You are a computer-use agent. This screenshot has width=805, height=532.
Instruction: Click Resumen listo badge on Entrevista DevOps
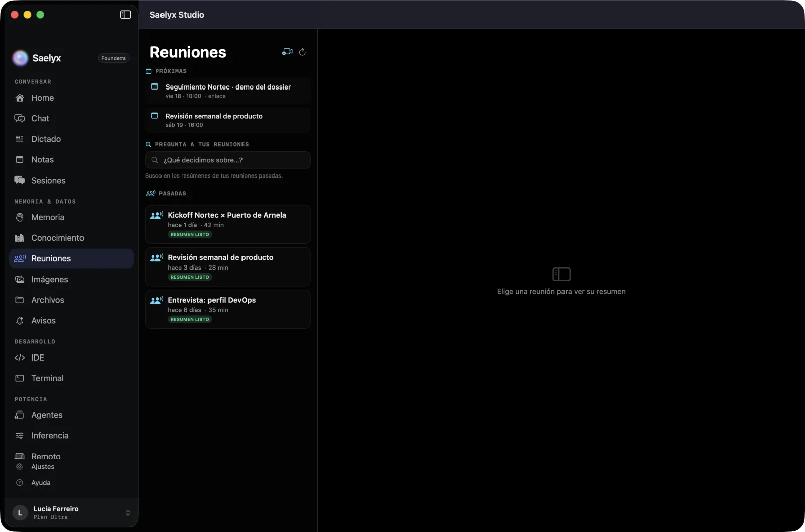click(190, 320)
